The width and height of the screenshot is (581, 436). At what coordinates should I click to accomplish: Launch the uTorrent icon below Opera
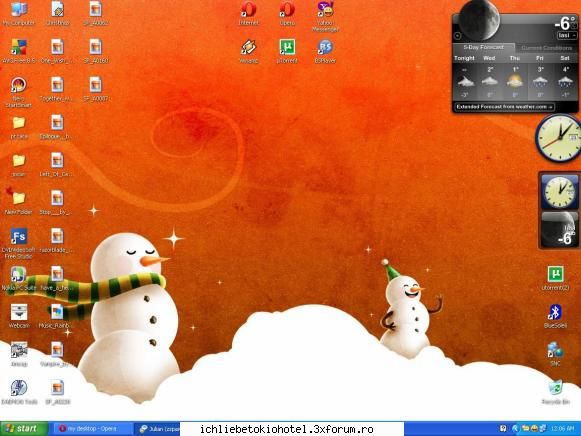287,51
